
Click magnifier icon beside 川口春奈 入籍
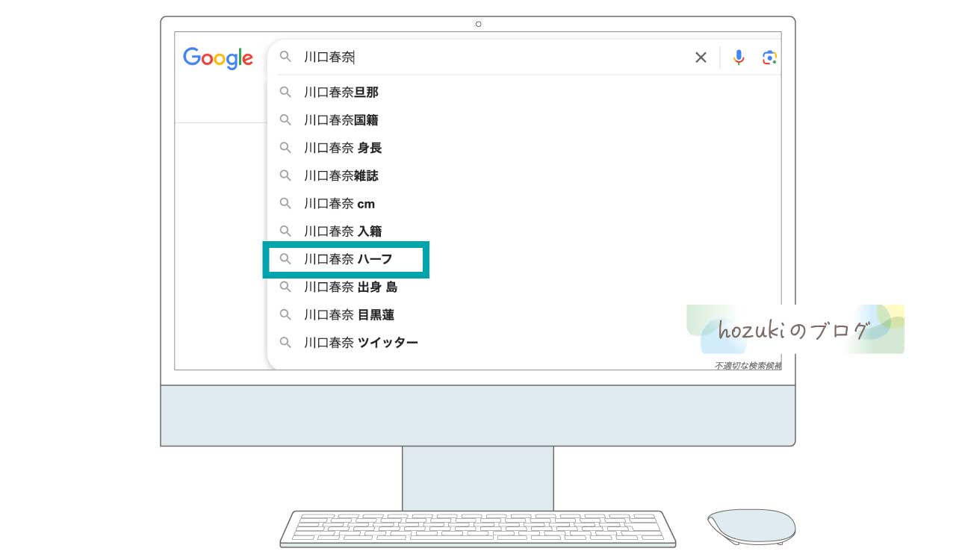click(x=285, y=231)
